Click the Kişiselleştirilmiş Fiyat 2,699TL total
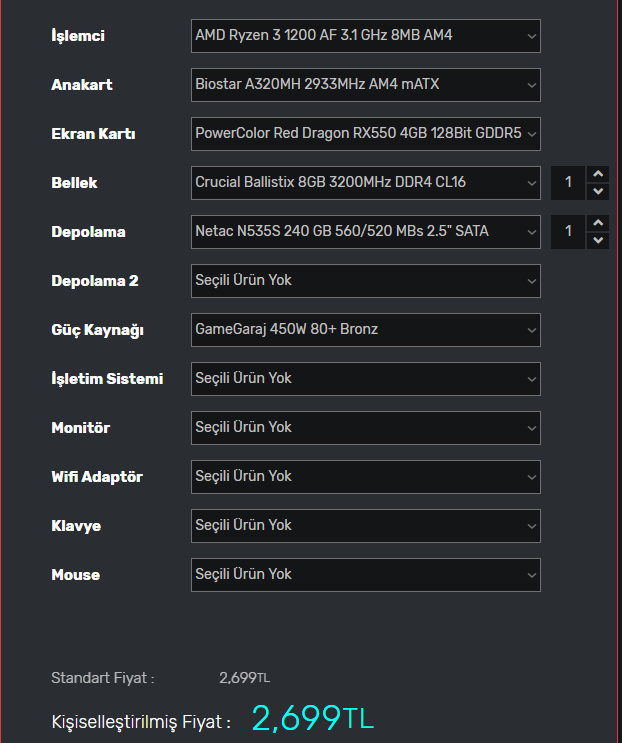The width and height of the screenshot is (622, 743). [x=312, y=718]
